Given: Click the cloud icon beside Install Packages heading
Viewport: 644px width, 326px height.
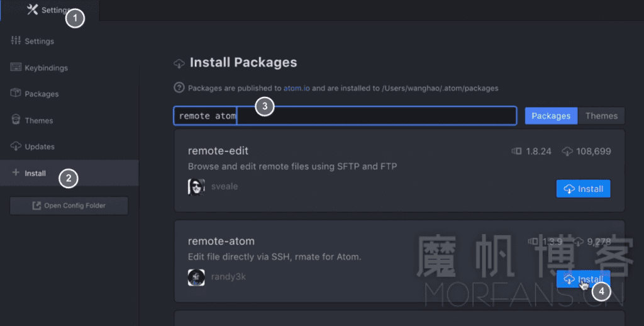Looking at the screenshot, I should (179, 64).
